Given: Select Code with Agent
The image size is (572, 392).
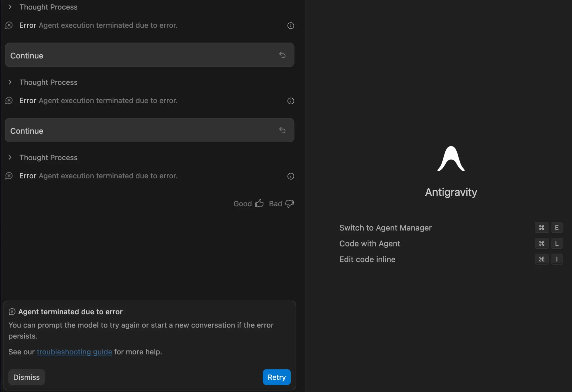Looking at the screenshot, I should 370,243.
